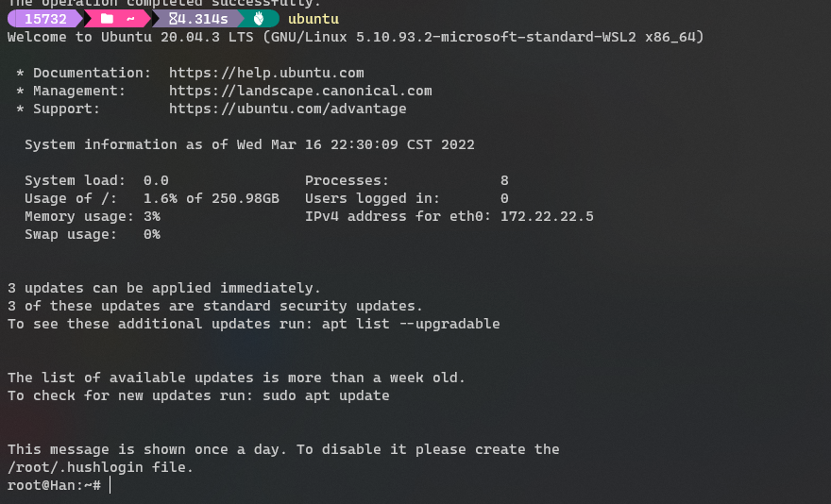Click the 4.314s execution time segment

tap(198, 19)
